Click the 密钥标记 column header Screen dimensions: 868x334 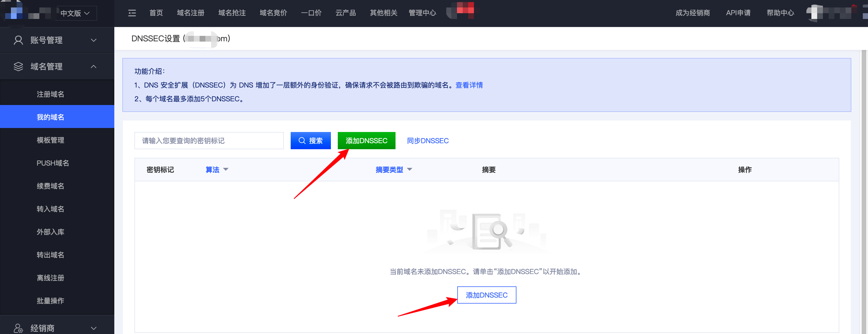point(160,170)
